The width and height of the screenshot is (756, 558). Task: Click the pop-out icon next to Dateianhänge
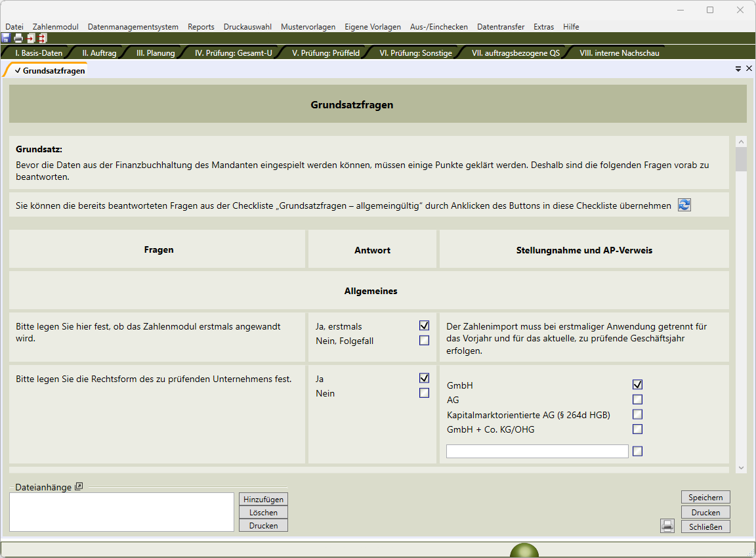click(x=79, y=486)
